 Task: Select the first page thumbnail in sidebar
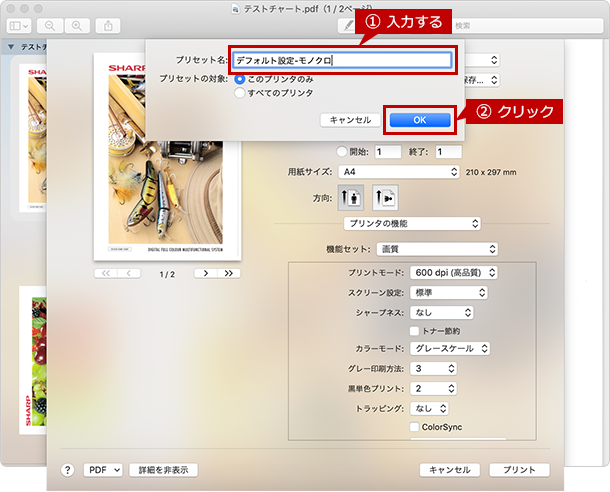33,138
